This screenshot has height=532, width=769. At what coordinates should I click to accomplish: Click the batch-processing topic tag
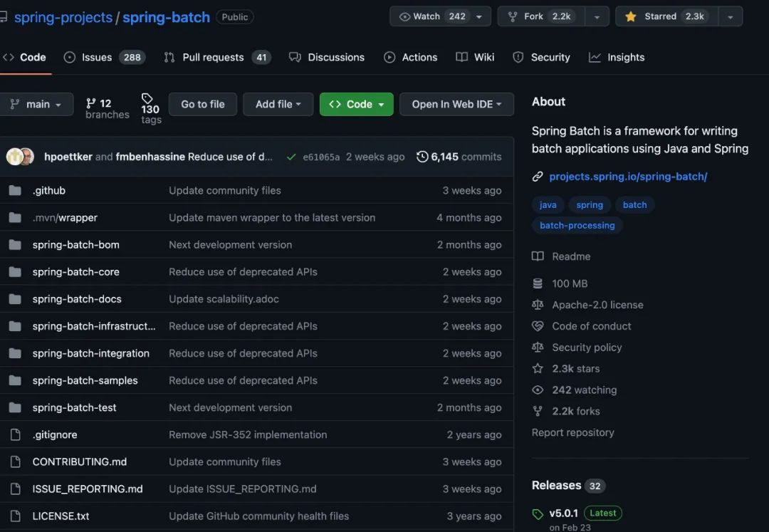pos(577,226)
